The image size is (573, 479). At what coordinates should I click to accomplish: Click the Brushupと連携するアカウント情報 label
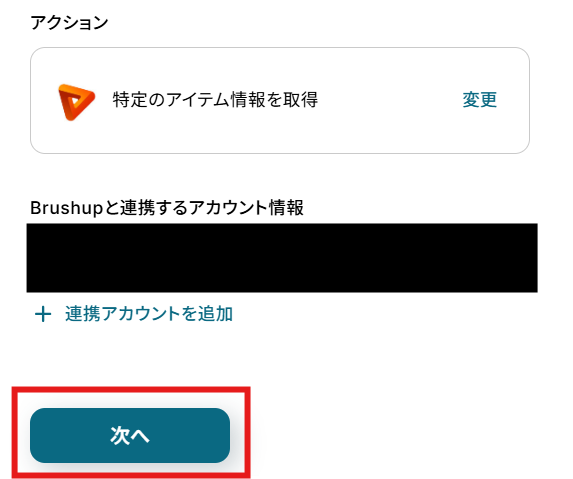tap(167, 208)
